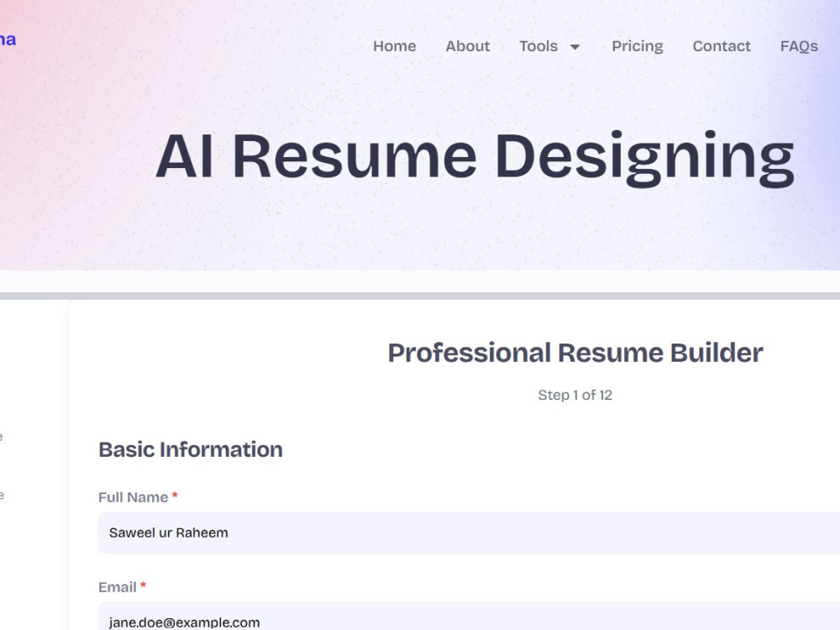Click the Email input field
Screen dimensions: 840x630
click(469, 616)
